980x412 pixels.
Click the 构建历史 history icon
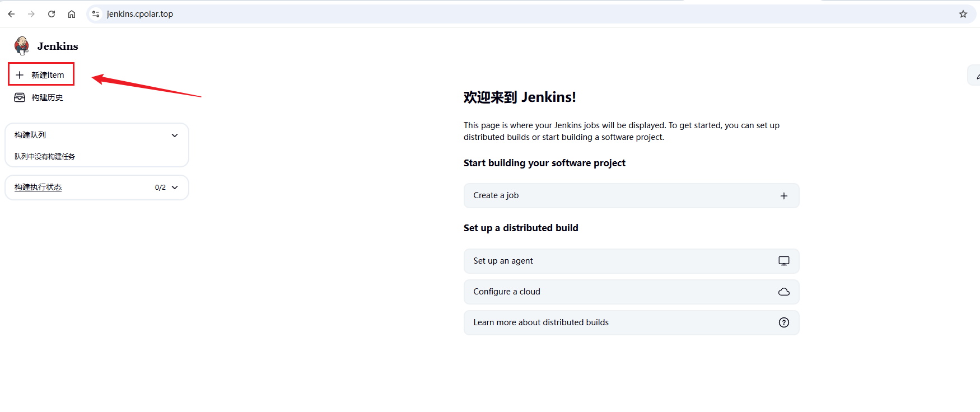click(x=20, y=97)
